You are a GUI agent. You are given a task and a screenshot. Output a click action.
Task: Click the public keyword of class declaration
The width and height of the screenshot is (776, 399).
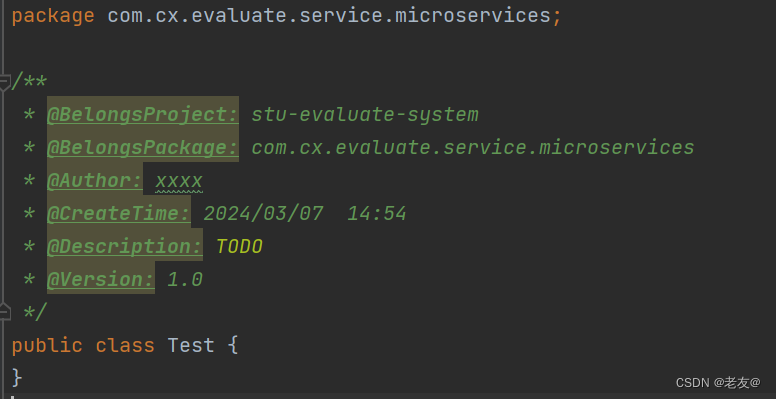[x=47, y=346]
